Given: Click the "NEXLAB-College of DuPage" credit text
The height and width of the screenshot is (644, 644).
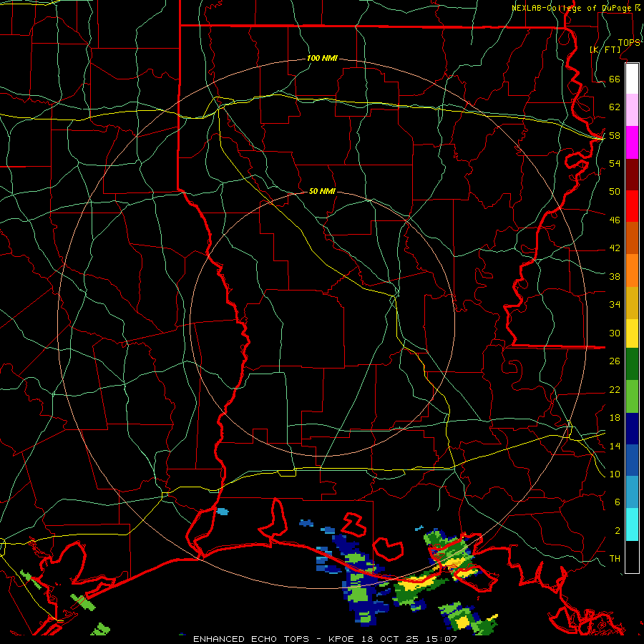Looking at the screenshot, I should pos(572,8).
